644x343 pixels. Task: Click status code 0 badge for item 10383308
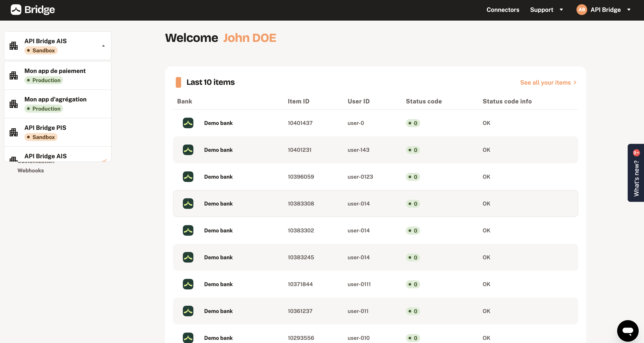pyautogui.click(x=413, y=204)
